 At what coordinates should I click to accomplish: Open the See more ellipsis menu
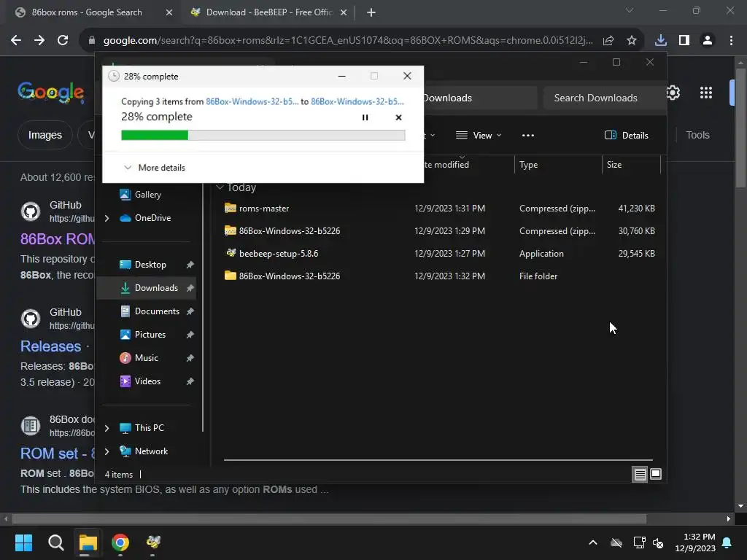[x=528, y=135]
